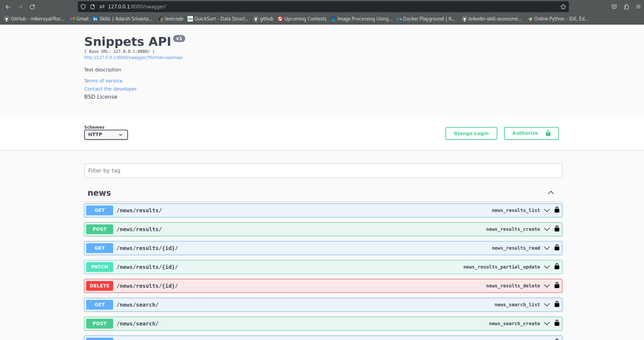Expand news_search_list chevron
The image size is (644, 340).
click(x=547, y=305)
